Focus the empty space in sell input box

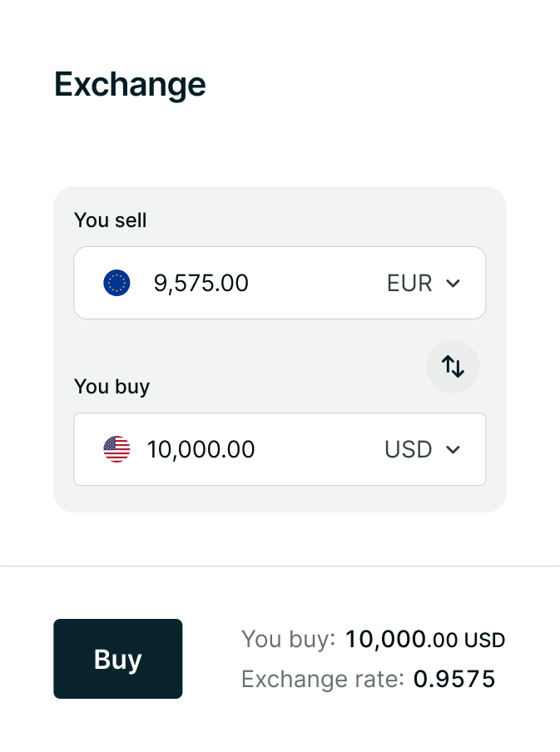coord(316,284)
